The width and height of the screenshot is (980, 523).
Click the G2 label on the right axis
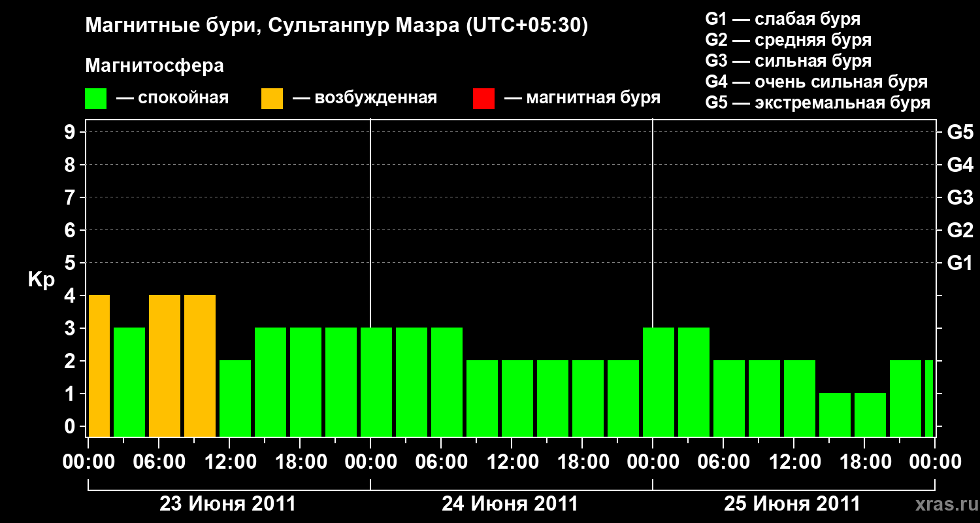960,230
